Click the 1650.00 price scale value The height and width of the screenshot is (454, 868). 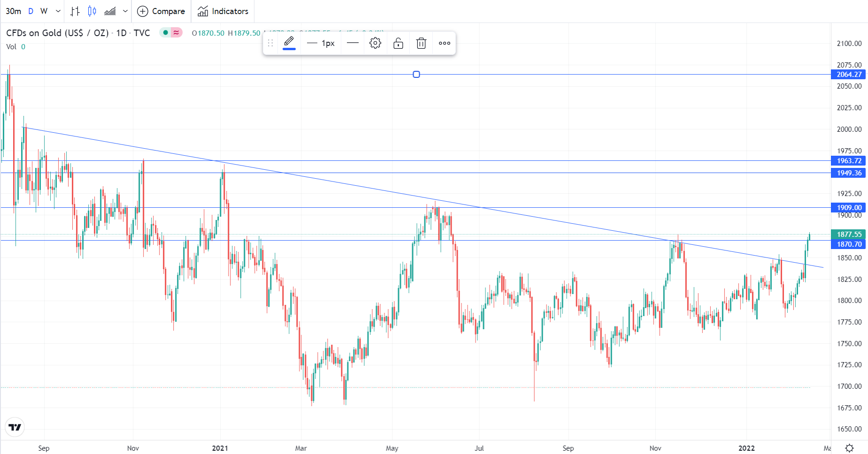coord(849,429)
